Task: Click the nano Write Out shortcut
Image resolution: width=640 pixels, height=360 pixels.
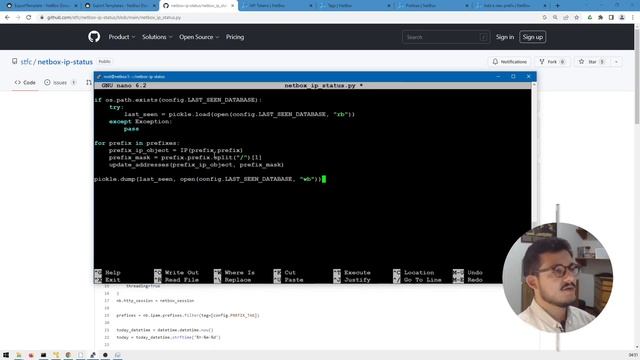Action: [x=177, y=273]
